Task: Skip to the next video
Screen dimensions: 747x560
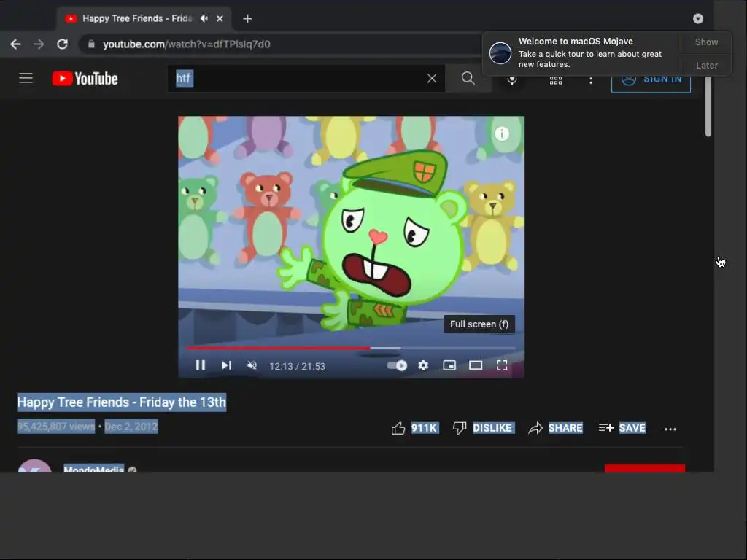Action: [226, 365]
